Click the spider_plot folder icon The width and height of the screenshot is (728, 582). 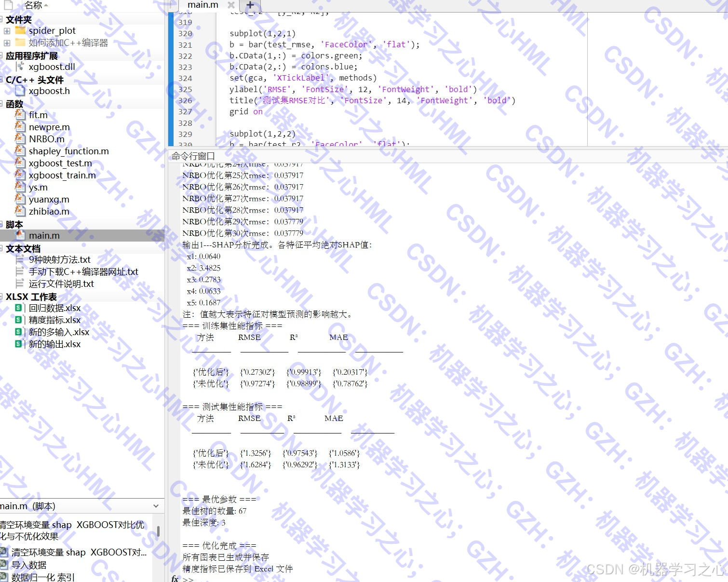tap(20, 30)
